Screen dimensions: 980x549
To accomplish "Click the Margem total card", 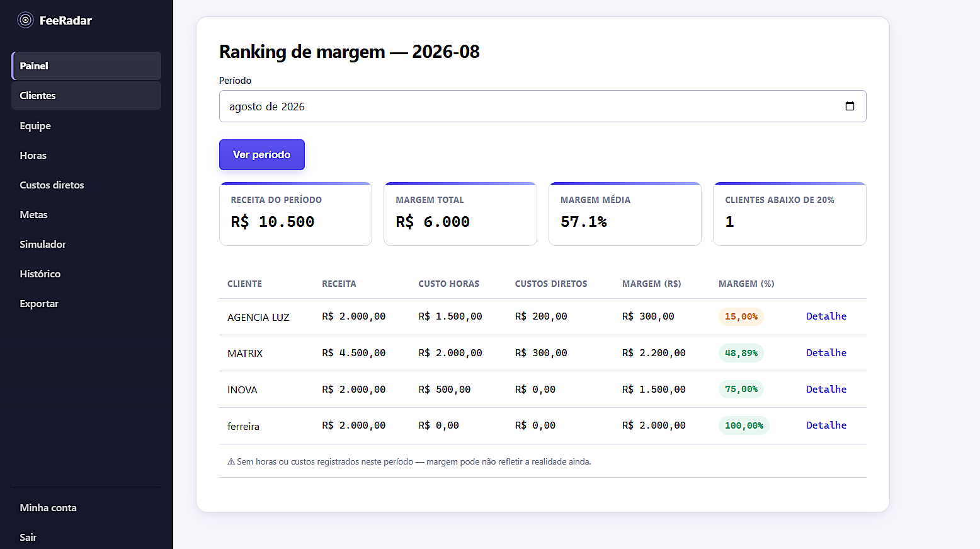I will tap(460, 214).
